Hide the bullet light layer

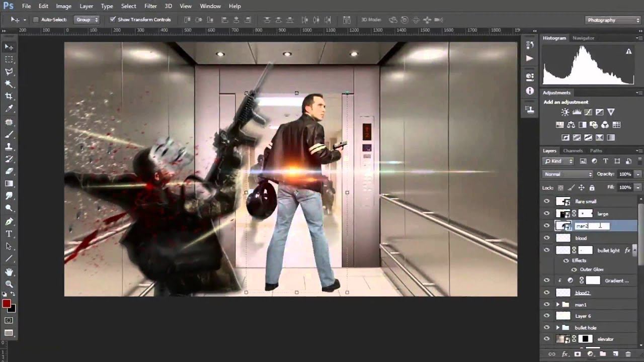pyautogui.click(x=546, y=250)
